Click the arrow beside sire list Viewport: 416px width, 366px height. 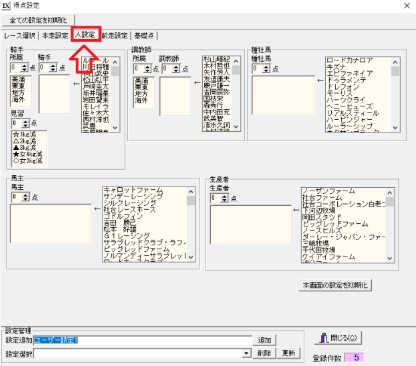pos(320,80)
